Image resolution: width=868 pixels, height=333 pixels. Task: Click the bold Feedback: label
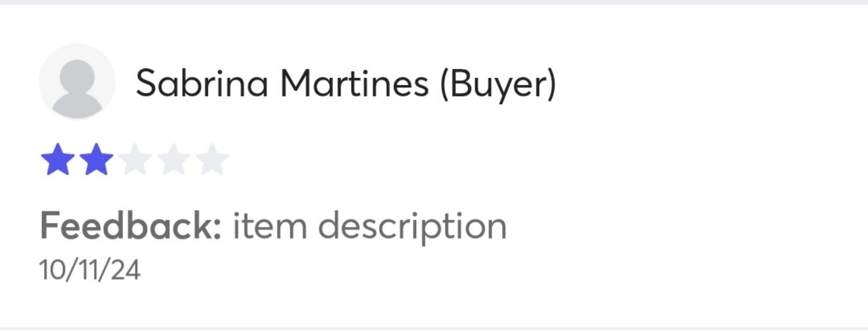coord(131,226)
